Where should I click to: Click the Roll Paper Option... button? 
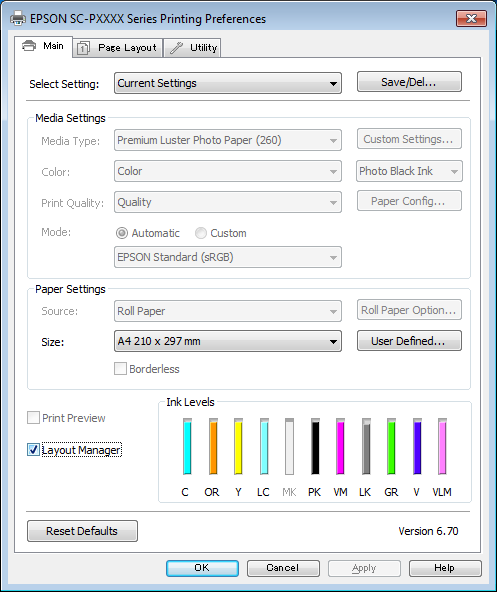409,310
